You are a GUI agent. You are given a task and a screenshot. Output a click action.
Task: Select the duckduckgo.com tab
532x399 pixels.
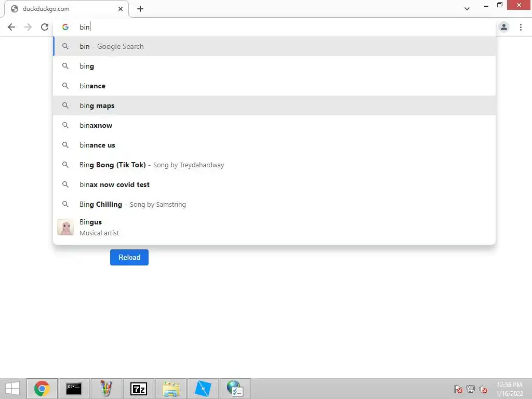66,9
